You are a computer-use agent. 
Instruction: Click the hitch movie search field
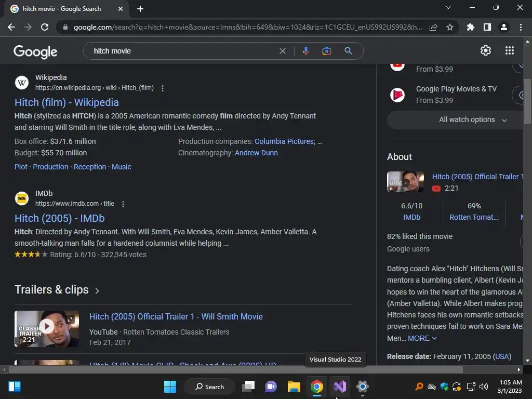pyautogui.click(x=183, y=51)
